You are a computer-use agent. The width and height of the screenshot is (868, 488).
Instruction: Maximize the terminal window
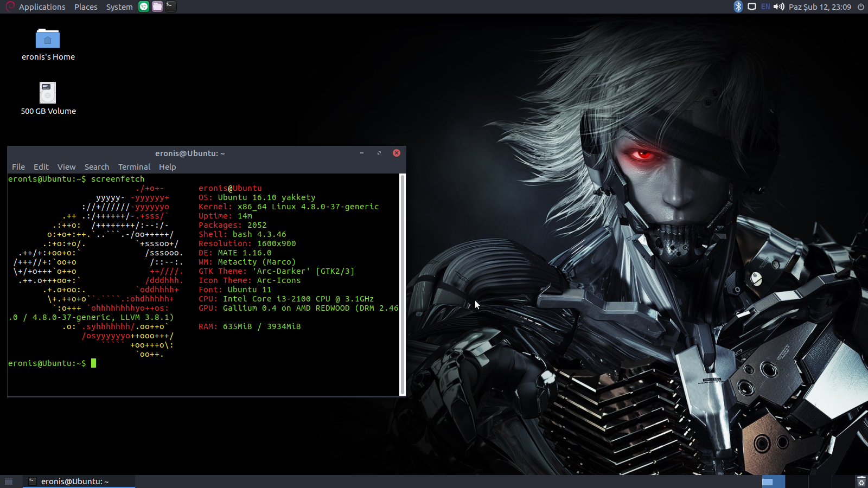[379, 153]
